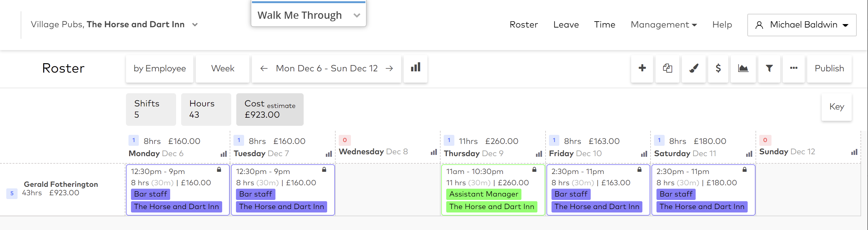Click the copy shifts icon

[667, 68]
